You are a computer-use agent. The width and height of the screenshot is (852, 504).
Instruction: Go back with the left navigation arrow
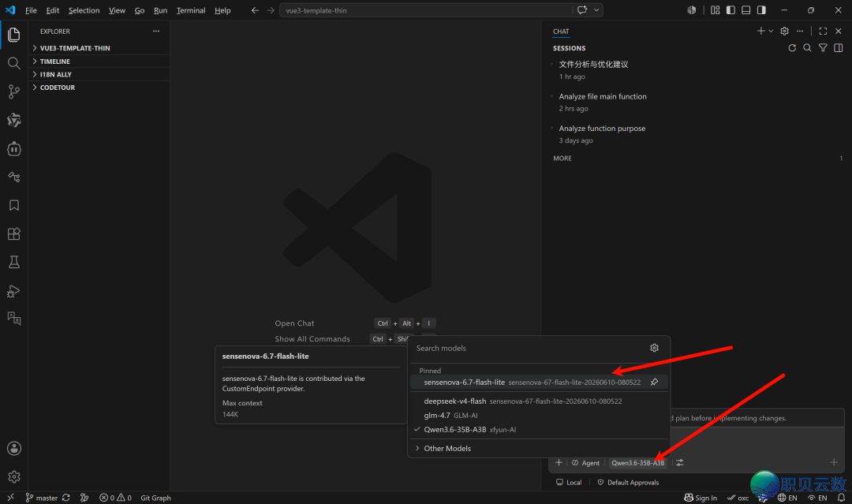click(x=255, y=10)
